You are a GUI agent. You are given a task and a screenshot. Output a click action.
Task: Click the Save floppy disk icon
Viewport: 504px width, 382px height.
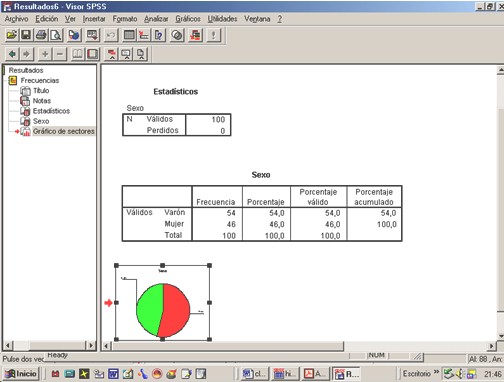tap(26, 35)
